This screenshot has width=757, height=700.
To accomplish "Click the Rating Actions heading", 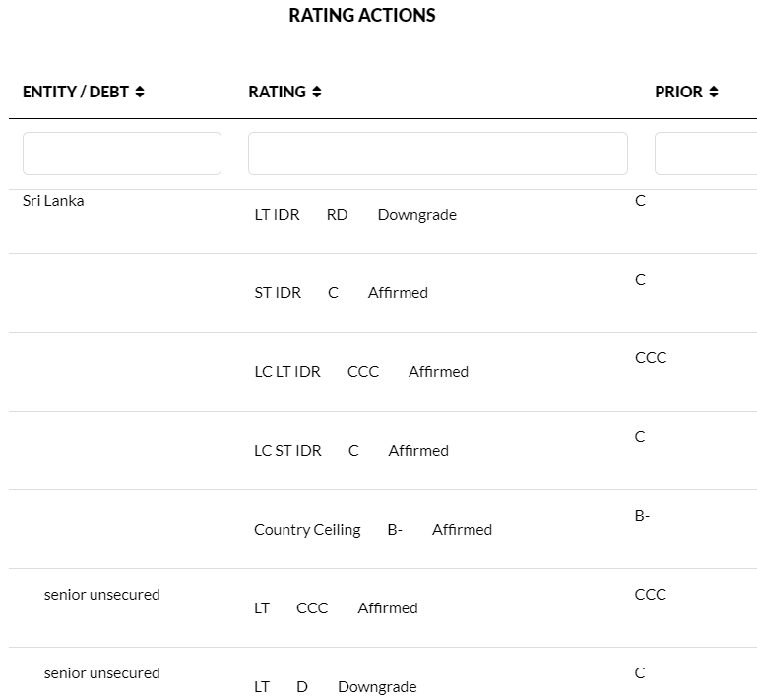I will pos(362,16).
